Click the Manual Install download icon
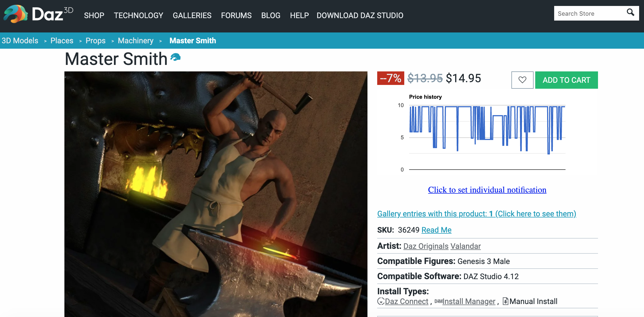This screenshot has width=644, height=317. click(x=505, y=301)
